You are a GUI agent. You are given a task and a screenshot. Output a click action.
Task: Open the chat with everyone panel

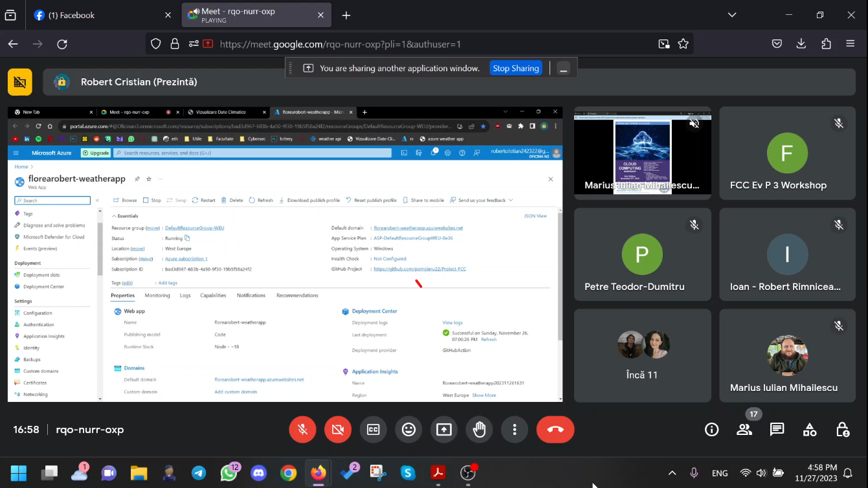click(777, 430)
